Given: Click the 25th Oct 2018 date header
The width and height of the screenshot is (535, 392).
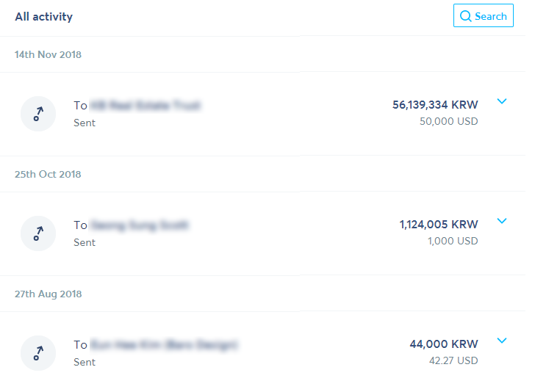Looking at the screenshot, I should pos(48,174).
